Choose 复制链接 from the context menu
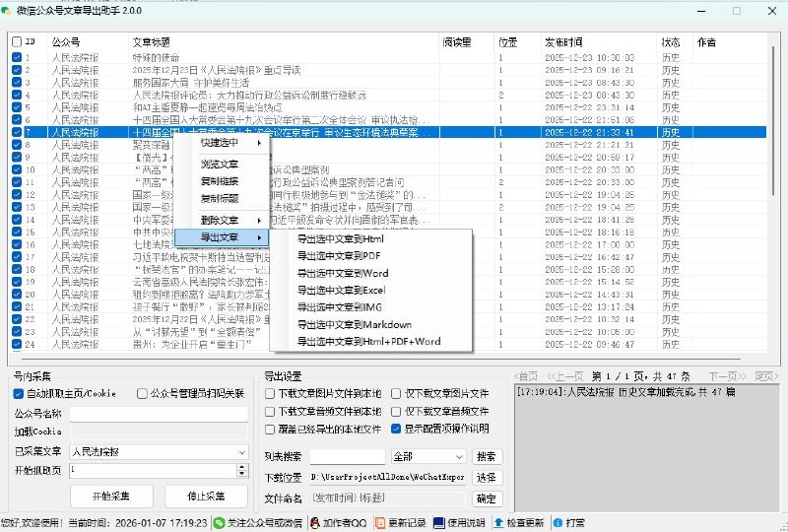The height and width of the screenshot is (532, 788). (221, 181)
